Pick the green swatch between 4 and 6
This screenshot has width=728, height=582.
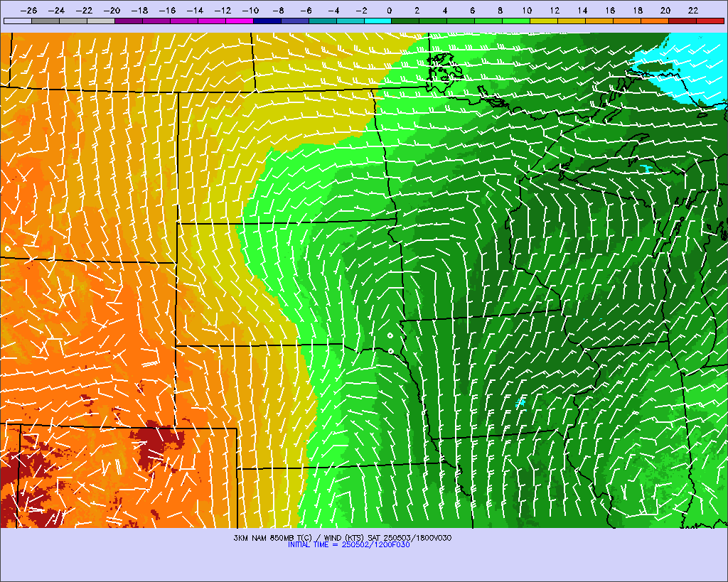coord(461,21)
